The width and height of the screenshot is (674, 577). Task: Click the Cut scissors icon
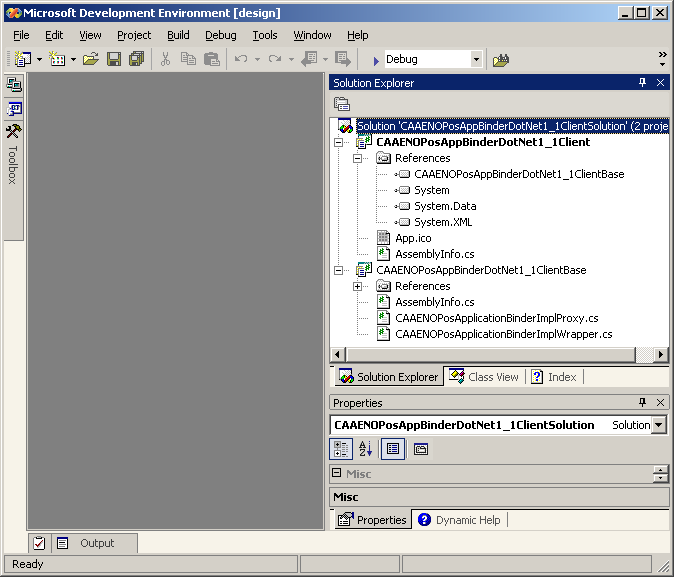click(165, 59)
